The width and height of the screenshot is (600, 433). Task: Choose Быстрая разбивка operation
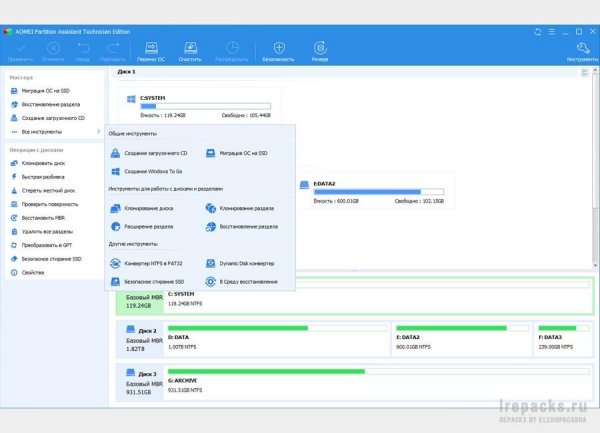pos(37,177)
